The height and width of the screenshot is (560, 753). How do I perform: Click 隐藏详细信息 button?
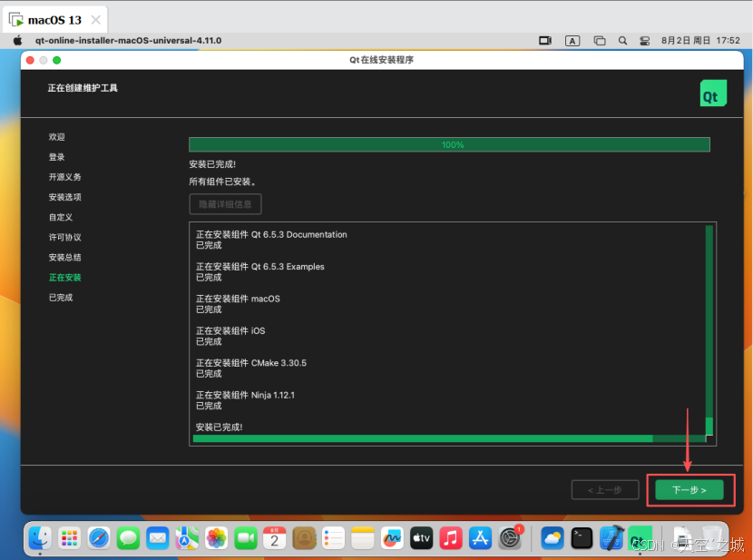point(225,204)
